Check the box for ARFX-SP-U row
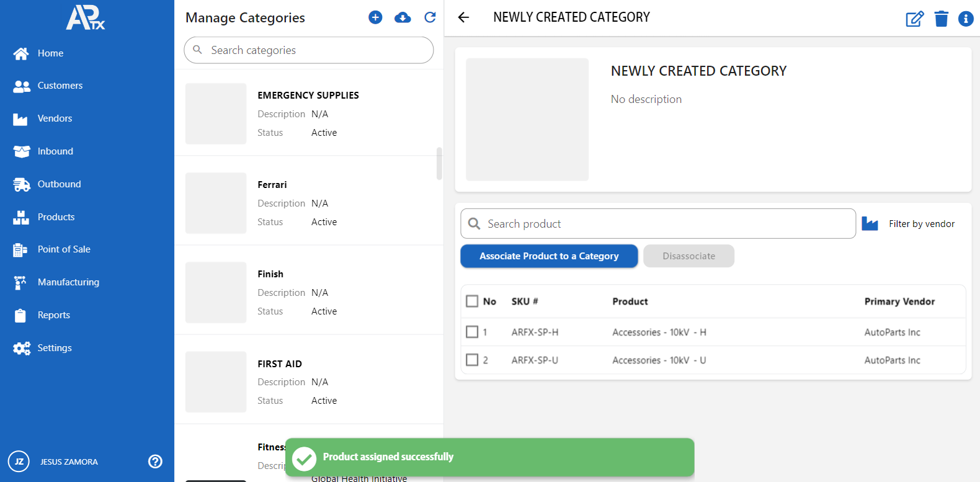Viewport: 980px width, 482px height. coord(472,360)
